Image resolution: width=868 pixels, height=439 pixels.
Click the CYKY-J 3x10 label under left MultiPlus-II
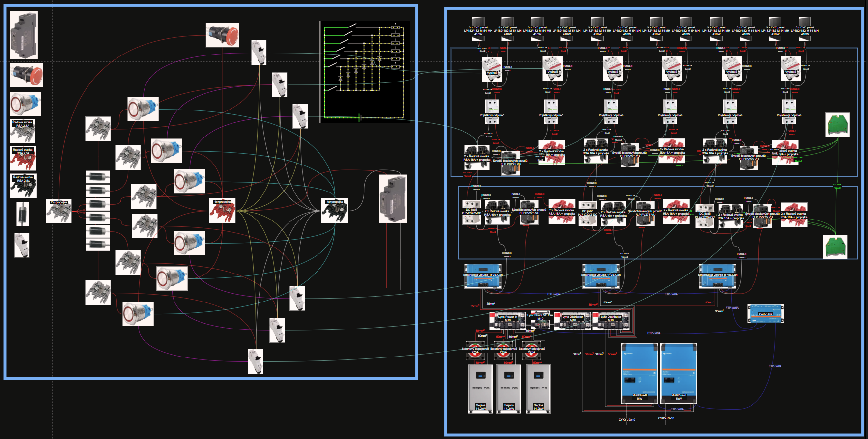[627, 420]
